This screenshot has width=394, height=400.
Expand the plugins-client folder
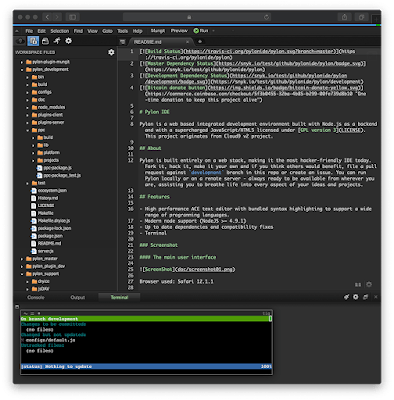pos(28,115)
